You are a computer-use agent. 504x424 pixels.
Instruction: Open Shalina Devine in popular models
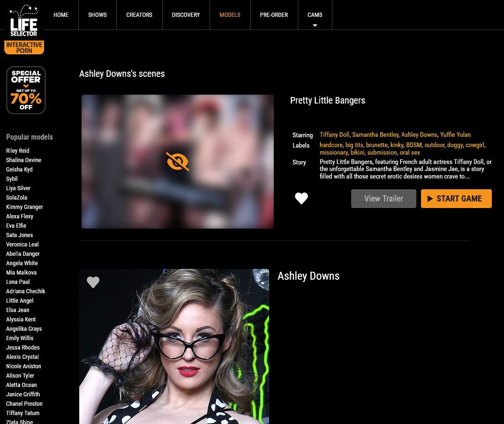[24, 160]
